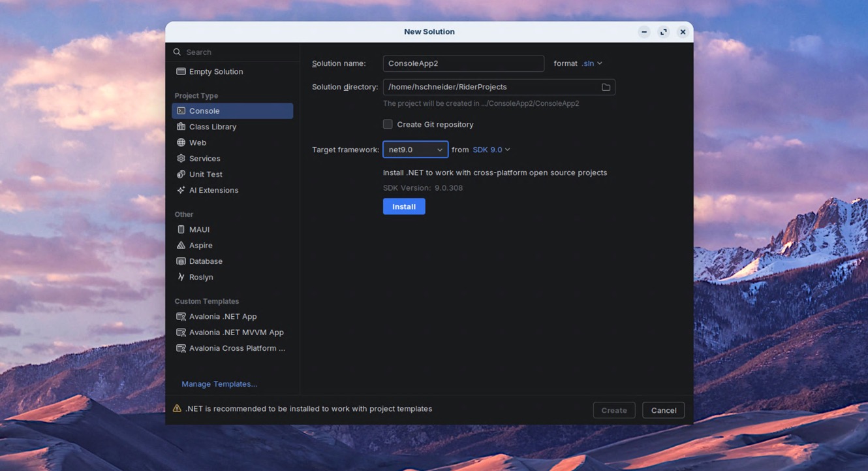
Task: Click the Solution name input field
Action: pyautogui.click(x=463, y=63)
